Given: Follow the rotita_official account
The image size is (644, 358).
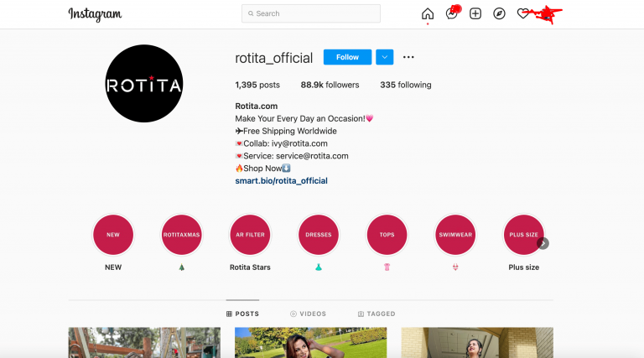Looking at the screenshot, I should [x=347, y=57].
